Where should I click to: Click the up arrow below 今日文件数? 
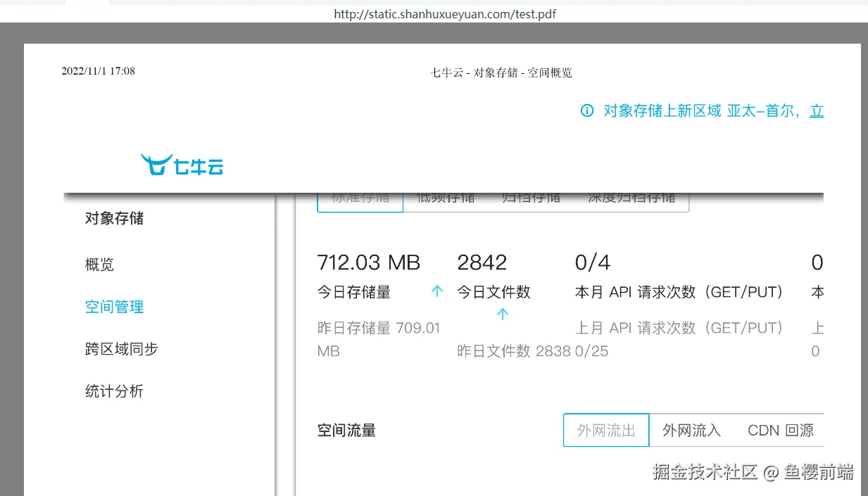tap(502, 314)
